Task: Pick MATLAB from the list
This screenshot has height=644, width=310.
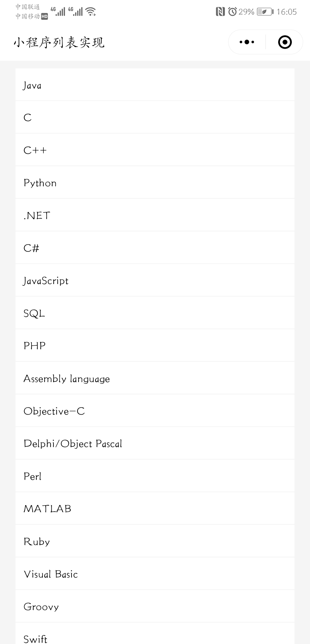Action: (155, 509)
